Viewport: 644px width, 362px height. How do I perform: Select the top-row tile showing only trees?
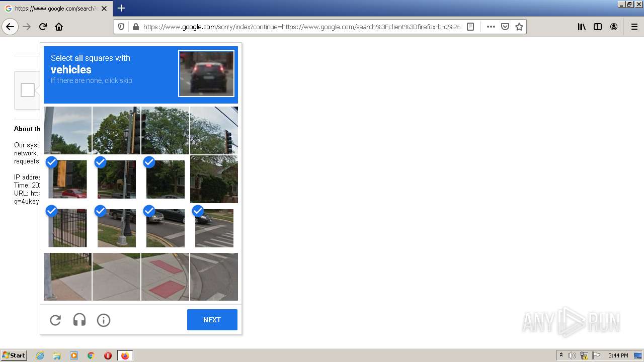point(165,130)
